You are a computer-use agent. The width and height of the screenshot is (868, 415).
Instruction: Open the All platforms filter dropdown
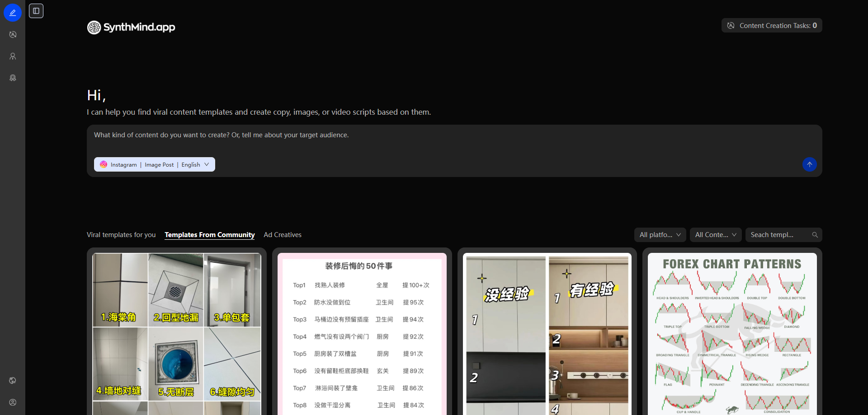coord(660,235)
